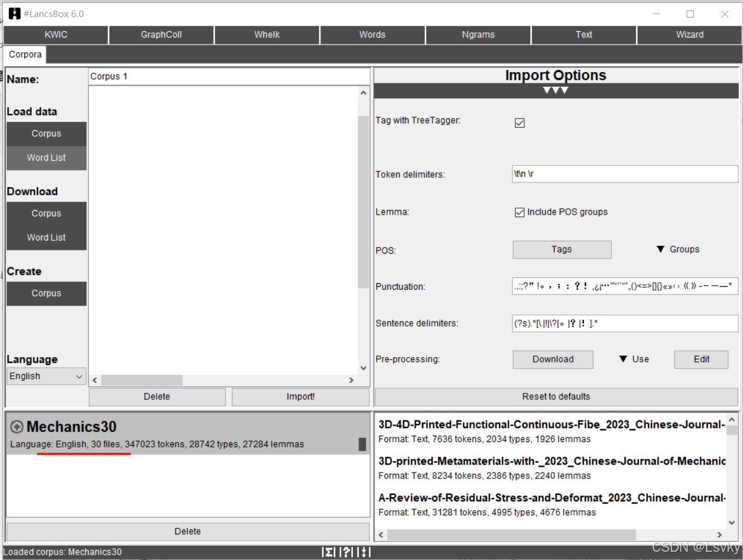This screenshot has height=560, width=743.
Task: Click Corpus button under Create
Action: 46,293
